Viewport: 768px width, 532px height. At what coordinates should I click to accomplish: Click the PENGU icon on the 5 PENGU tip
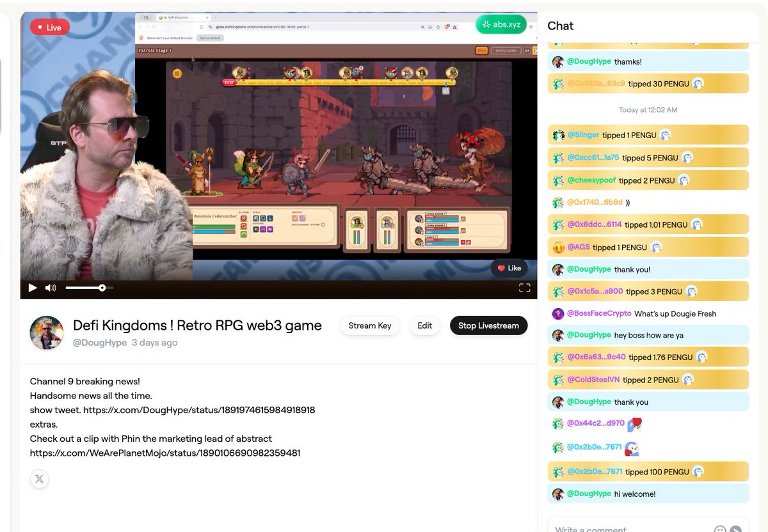pos(687,158)
